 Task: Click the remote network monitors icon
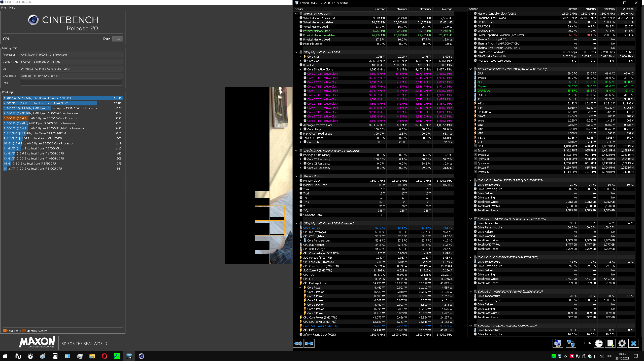(x=570, y=343)
